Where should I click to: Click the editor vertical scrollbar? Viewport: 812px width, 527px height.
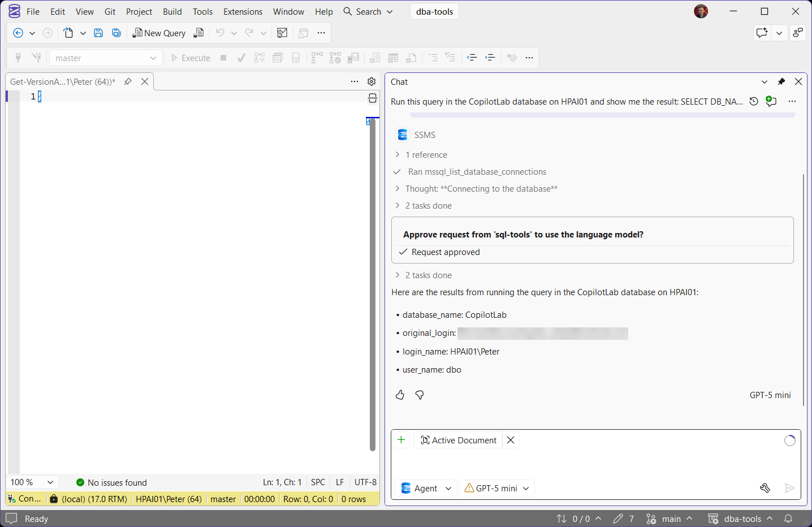coord(372,284)
